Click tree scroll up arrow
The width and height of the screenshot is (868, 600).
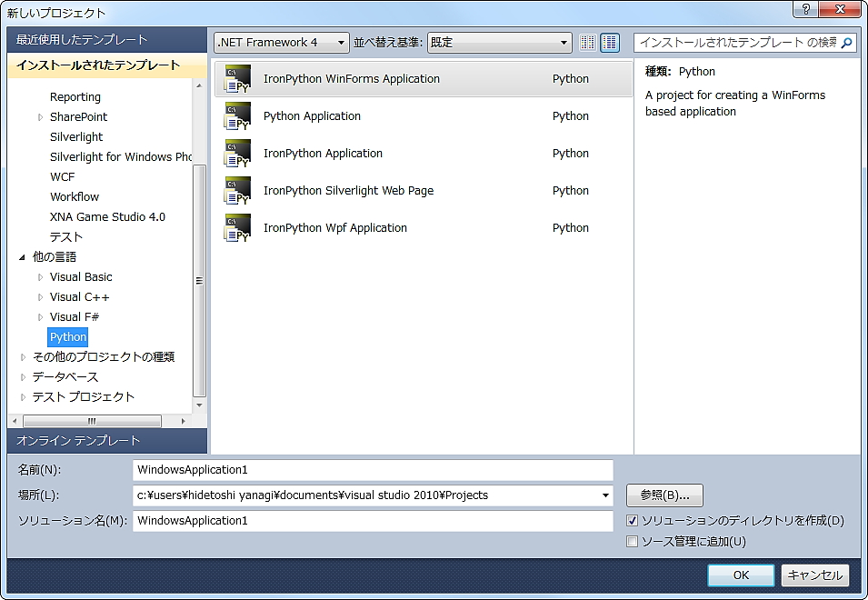199,85
